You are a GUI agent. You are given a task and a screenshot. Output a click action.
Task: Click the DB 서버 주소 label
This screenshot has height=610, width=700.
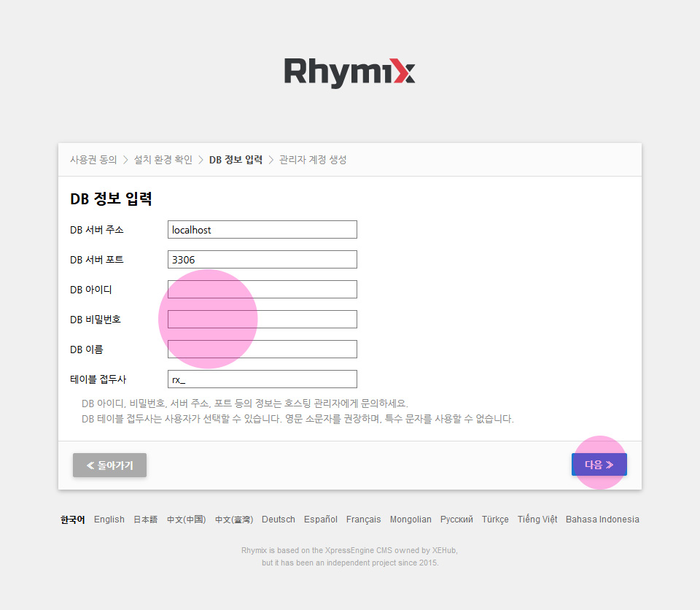click(x=97, y=230)
